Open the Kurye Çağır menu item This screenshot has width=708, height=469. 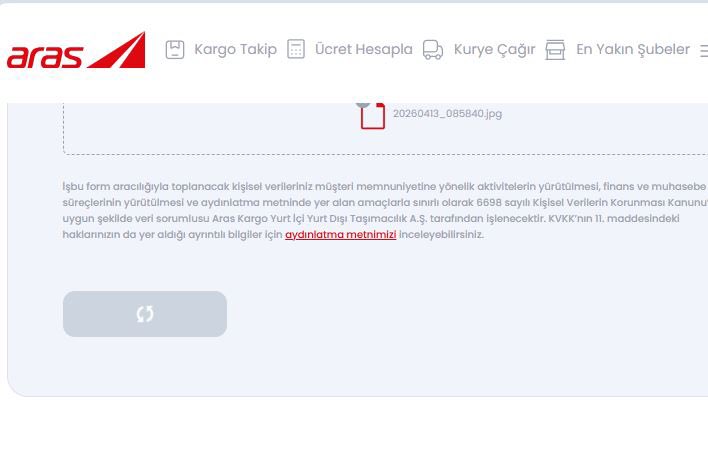(x=494, y=49)
